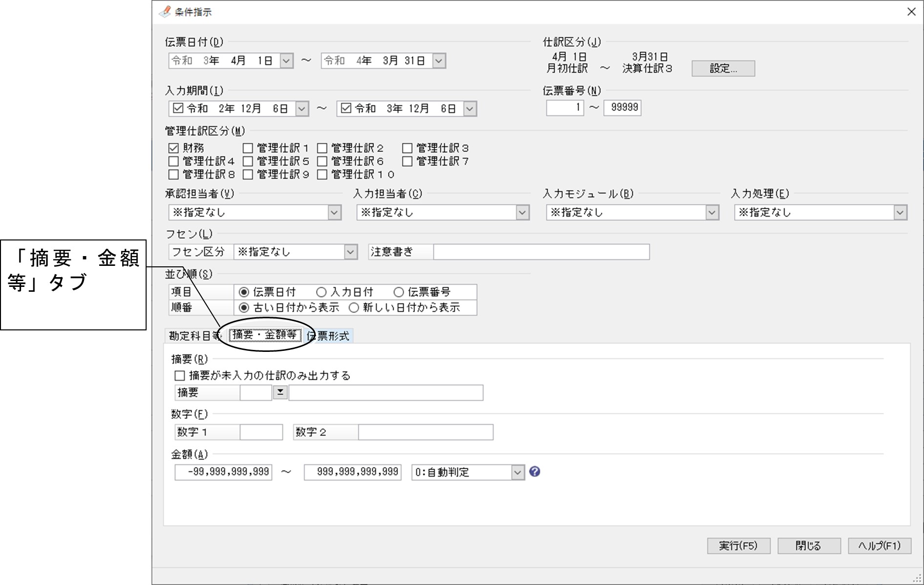Click the 伝票番号 end value 99999 field
Viewport: 924px width, 585px height.
coord(622,108)
